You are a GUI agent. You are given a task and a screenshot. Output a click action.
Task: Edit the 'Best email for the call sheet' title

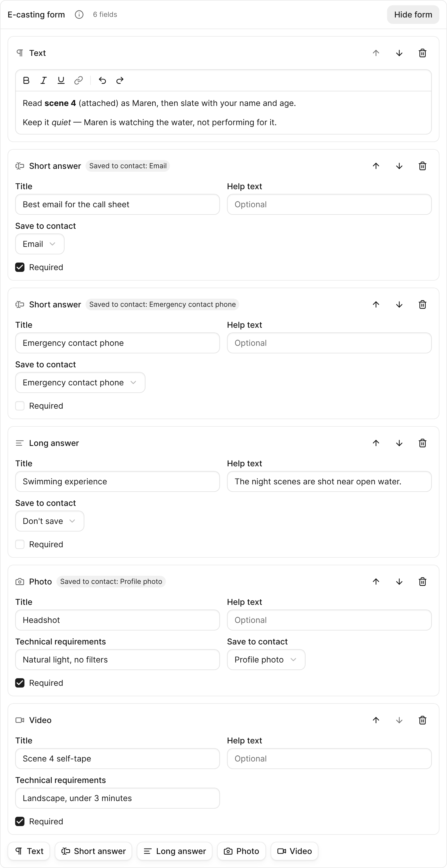118,204
